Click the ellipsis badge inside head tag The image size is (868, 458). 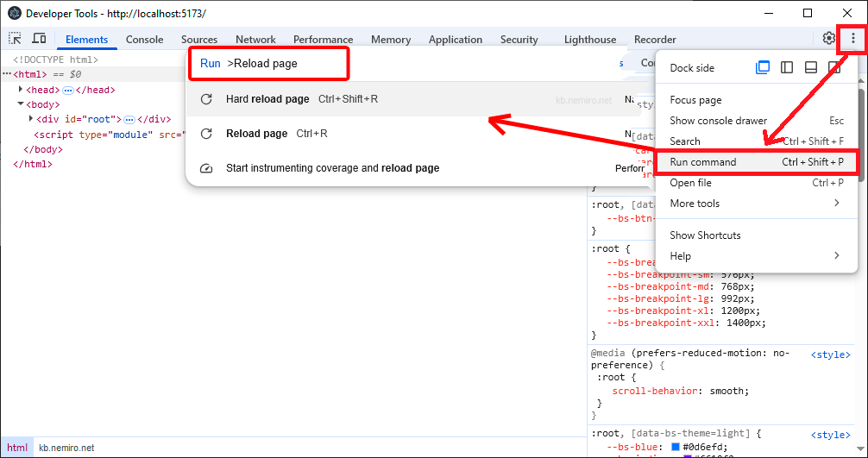click(68, 90)
